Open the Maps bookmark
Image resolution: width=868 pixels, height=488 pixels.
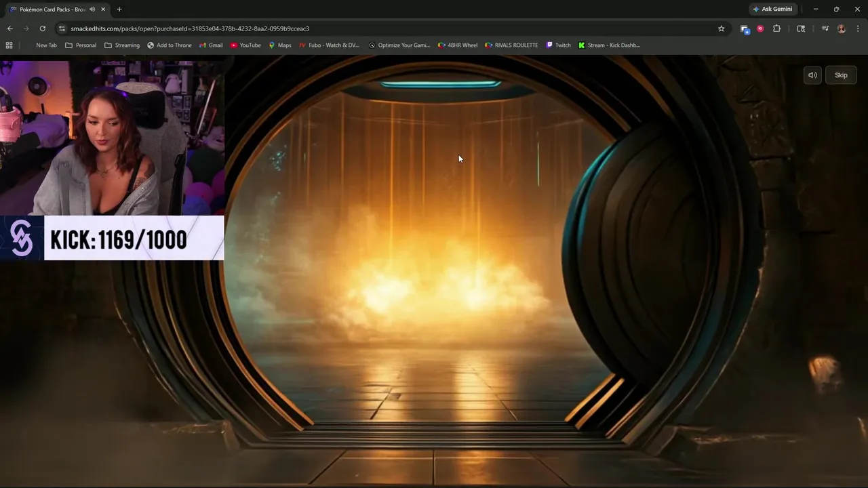point(279,45)
